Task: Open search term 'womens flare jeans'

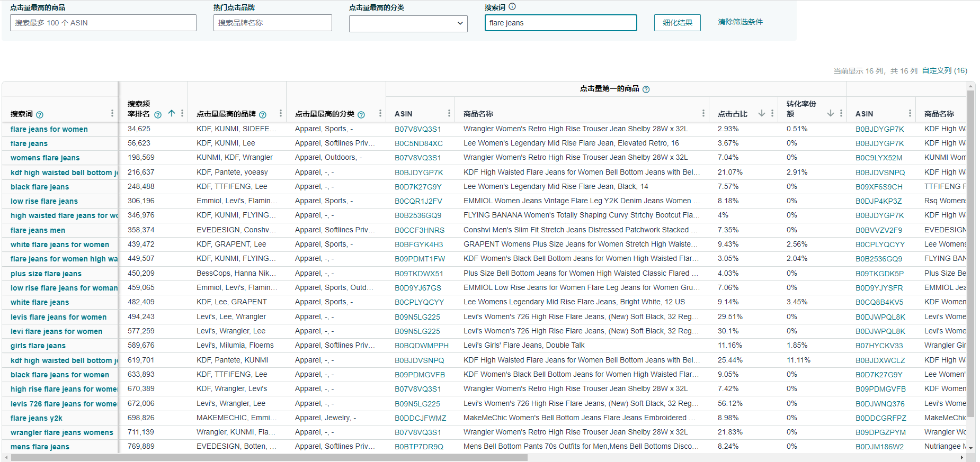Action: pyautogui.click(x=45, y=158)
